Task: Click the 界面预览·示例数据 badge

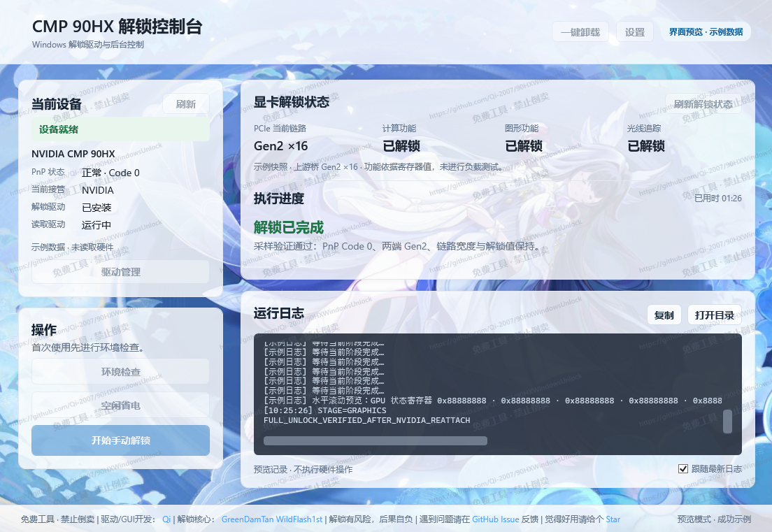Action: click(x=706, y=32)
